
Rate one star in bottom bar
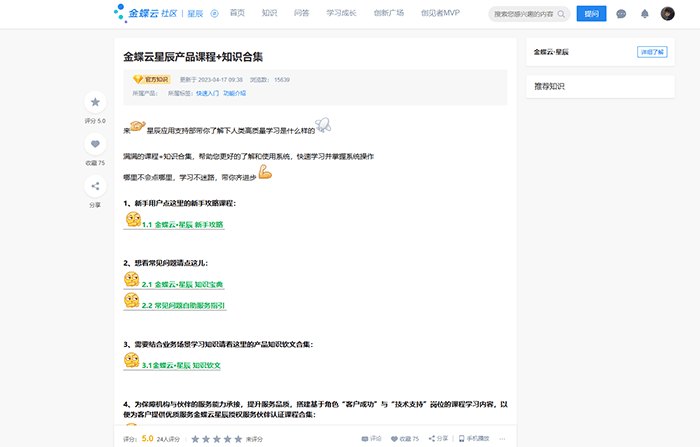(195, 439)
